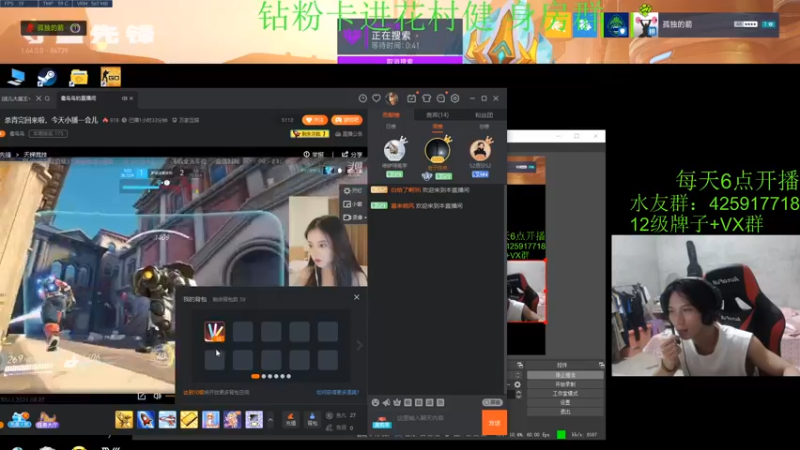Click the orange 发送 send button
Viewport: 800px width, 450px height.
coord(494,423)
